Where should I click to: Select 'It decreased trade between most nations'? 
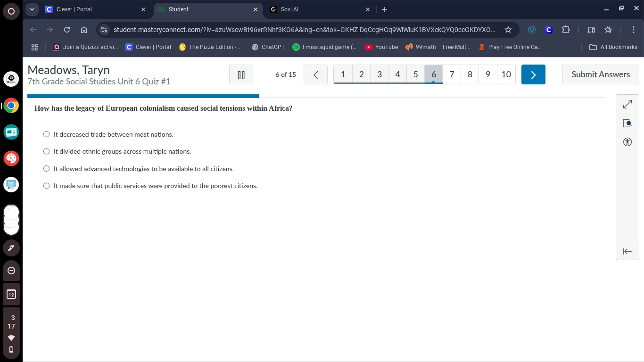point(46,134)
